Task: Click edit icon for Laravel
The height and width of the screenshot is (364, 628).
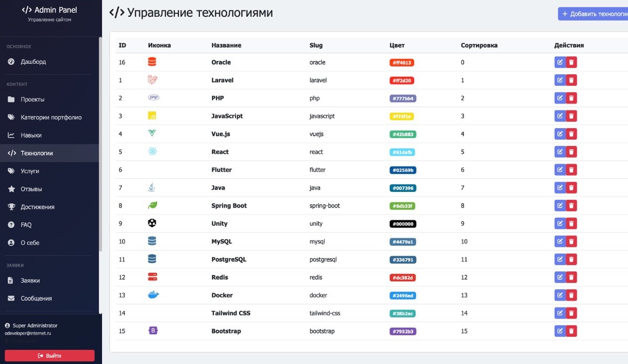Action: click(560, 80)
